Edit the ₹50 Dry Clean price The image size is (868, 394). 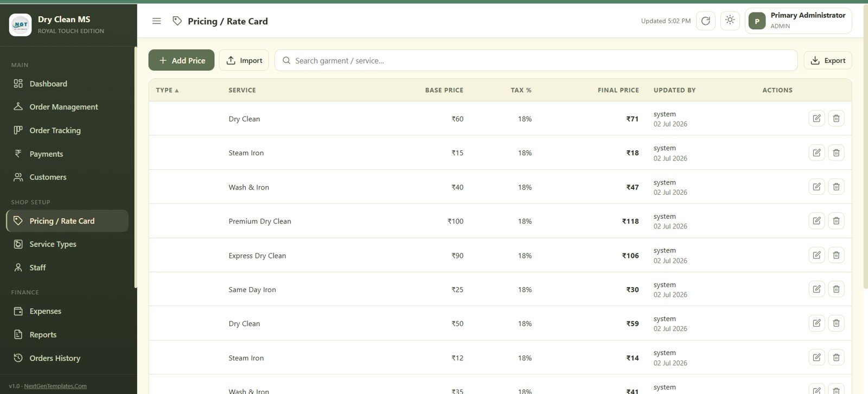(x=816, y=323)
